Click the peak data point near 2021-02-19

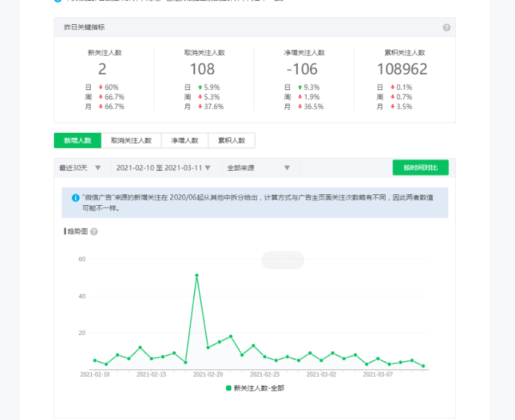pyautogui.click(x=197, y=276)
